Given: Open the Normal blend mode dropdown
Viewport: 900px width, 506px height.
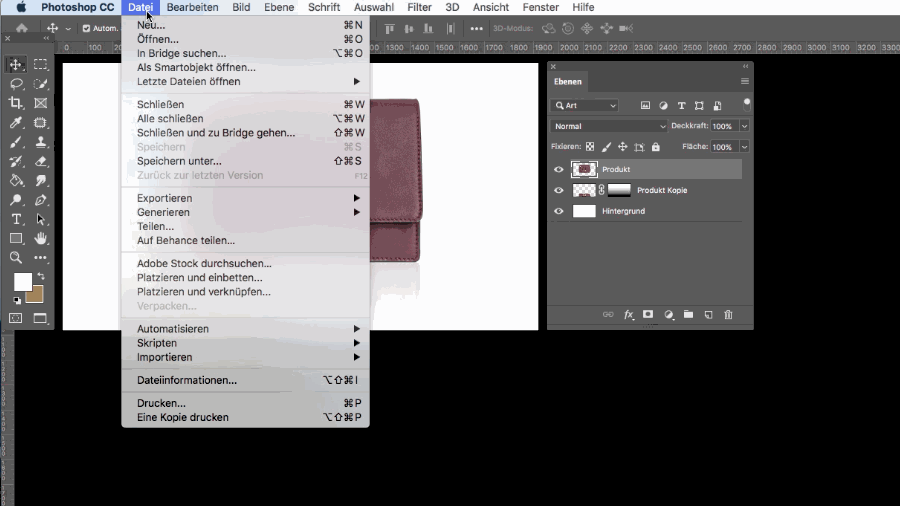Looking at the screenshot, I should [609, 126].
